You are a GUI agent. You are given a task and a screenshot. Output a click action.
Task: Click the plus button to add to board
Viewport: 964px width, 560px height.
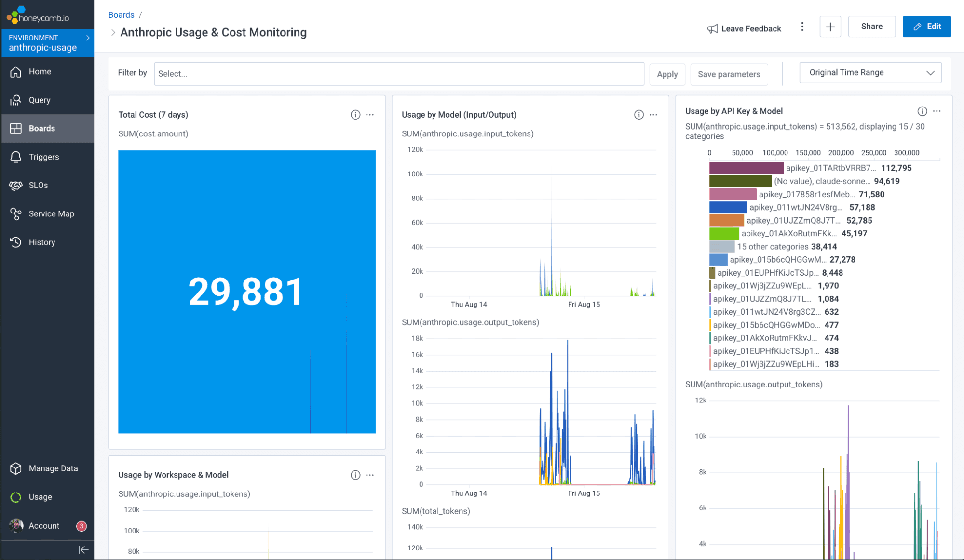click(830, 27)
